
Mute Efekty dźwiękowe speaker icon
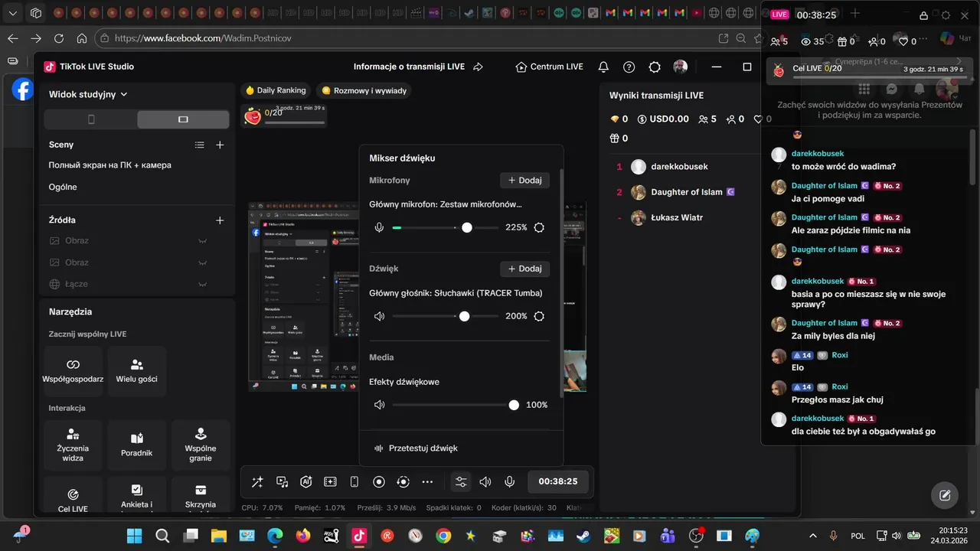click(x=379, y=405)
